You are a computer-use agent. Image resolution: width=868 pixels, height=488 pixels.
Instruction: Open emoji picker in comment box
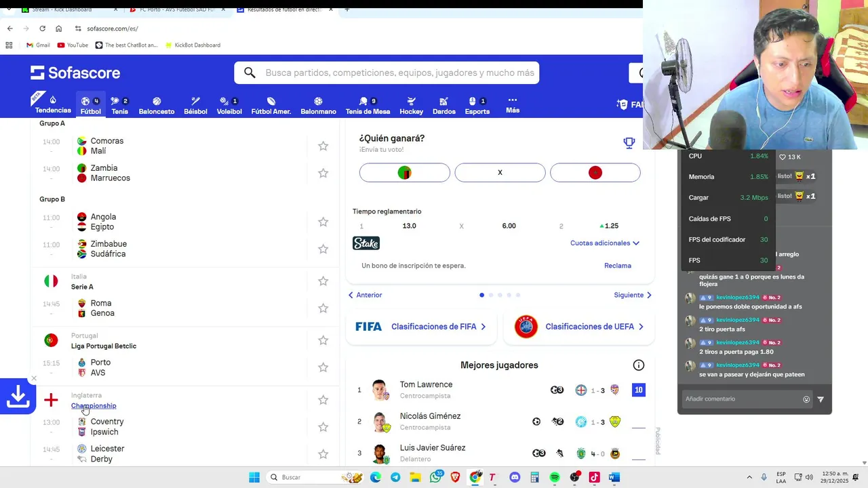coord(806,399)
